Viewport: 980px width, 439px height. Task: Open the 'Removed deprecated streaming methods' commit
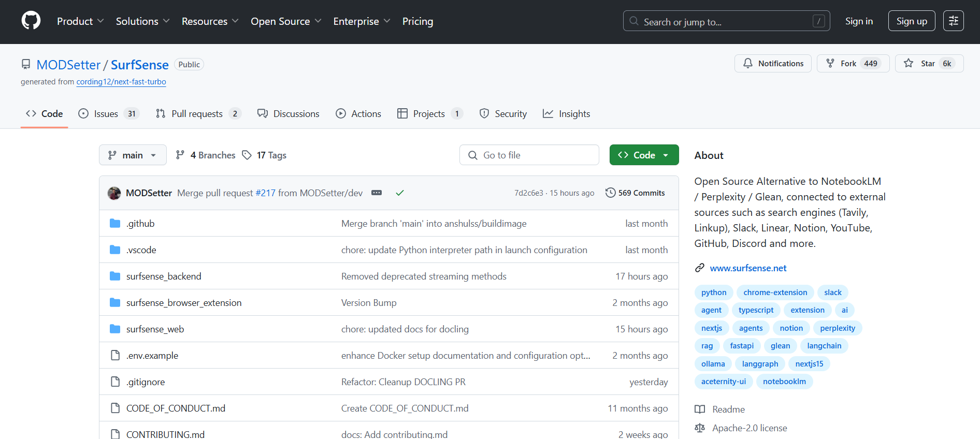[x=424, y=276]
